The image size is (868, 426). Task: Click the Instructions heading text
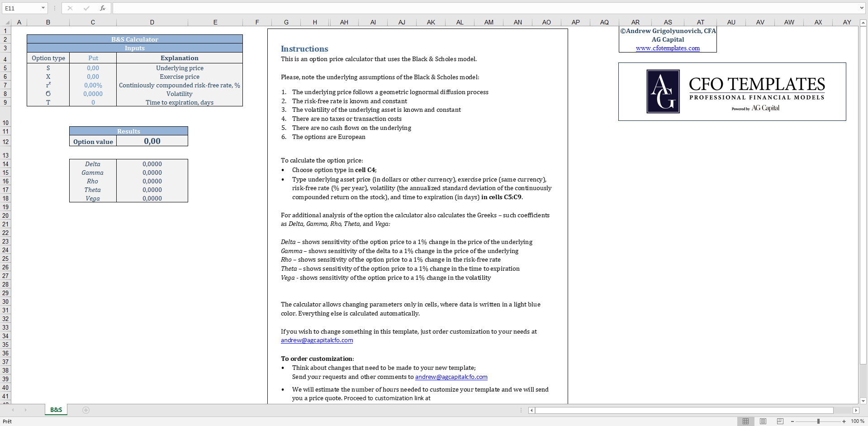304,49
